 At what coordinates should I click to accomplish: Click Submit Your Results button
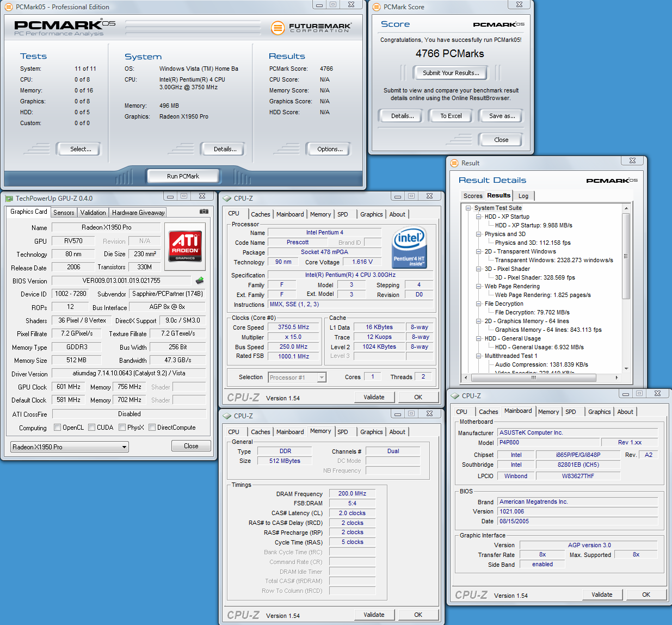pos(451,73)
